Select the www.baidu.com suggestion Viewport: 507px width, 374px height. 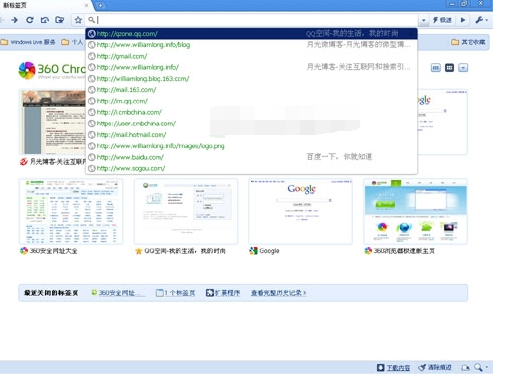(251, 157)
